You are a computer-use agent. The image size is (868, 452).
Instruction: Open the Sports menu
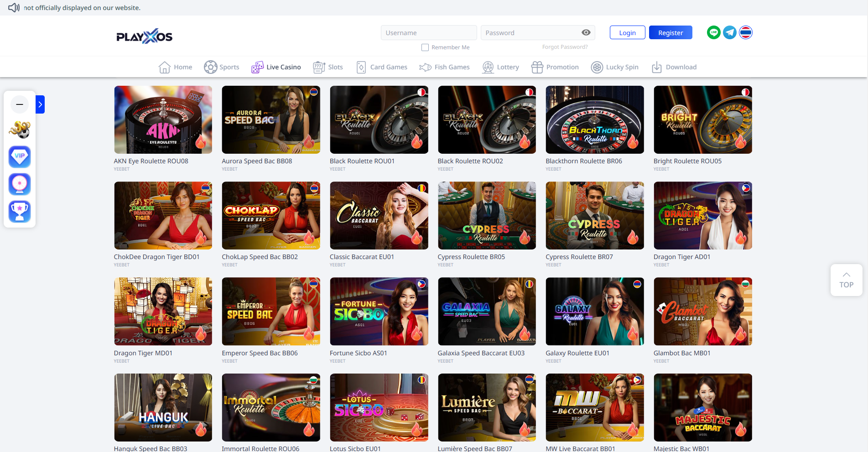point(221,67)
